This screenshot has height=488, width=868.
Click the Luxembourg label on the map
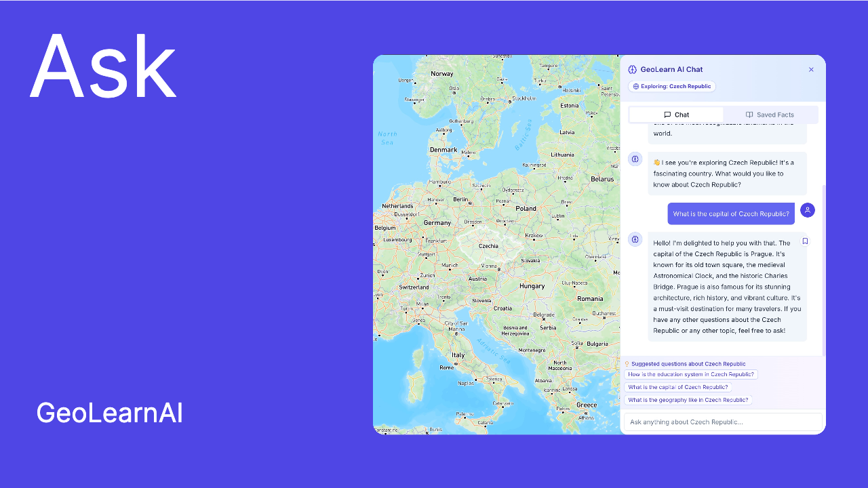point(398,240)
